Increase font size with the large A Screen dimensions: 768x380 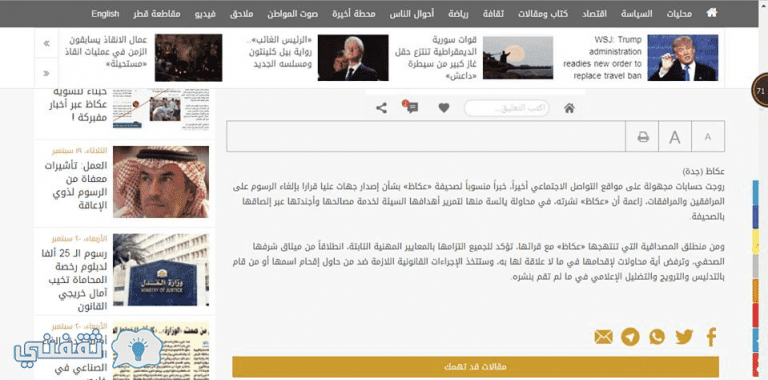coord(675,137)
